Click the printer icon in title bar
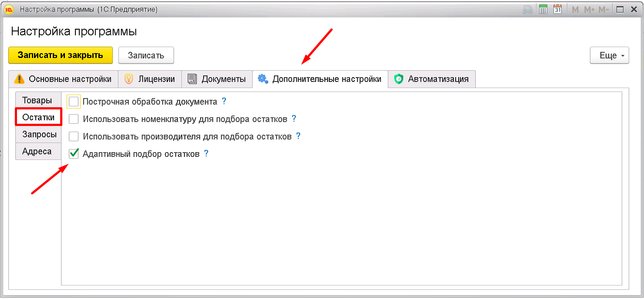The image size is (644, 299). coord(528,9)
